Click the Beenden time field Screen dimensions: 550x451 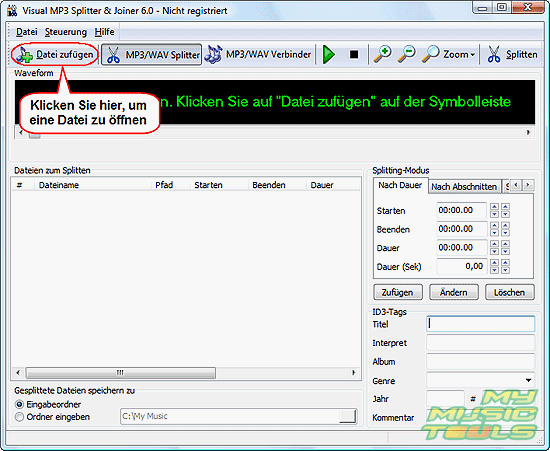tap(461, 229)
